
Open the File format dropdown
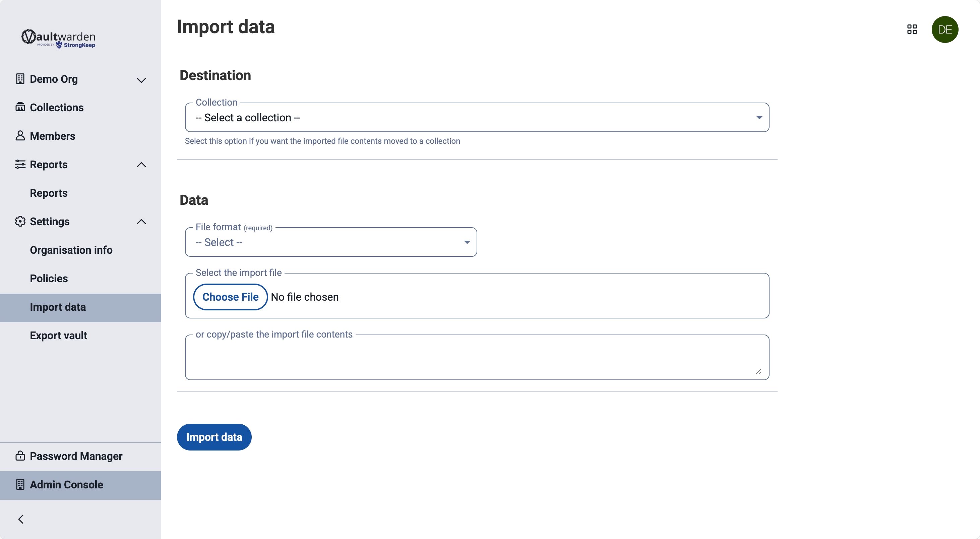(330, 242)
